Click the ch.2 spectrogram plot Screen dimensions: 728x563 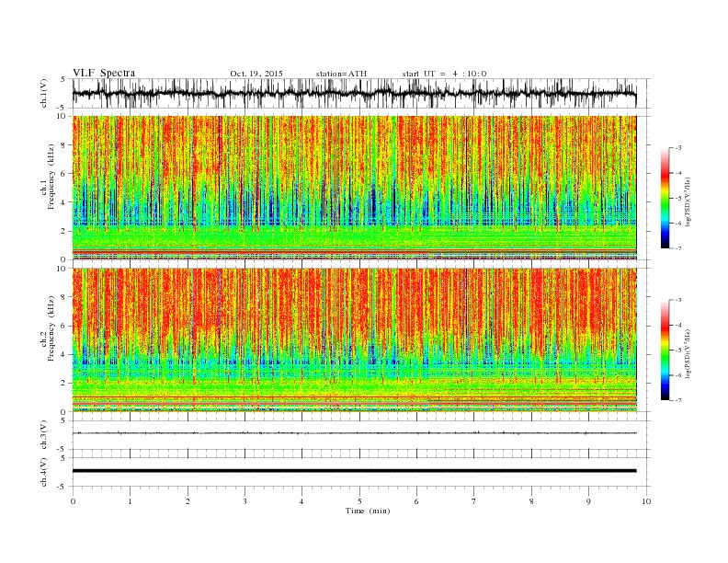tap(355, 339)
